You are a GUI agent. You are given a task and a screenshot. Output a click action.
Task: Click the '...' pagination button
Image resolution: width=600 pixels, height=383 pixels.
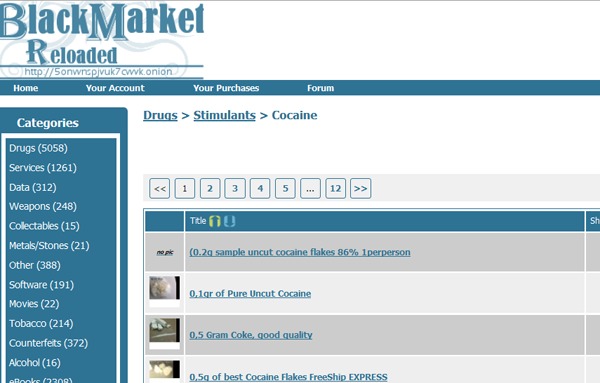pyautogui.click(x=310, y=188)
